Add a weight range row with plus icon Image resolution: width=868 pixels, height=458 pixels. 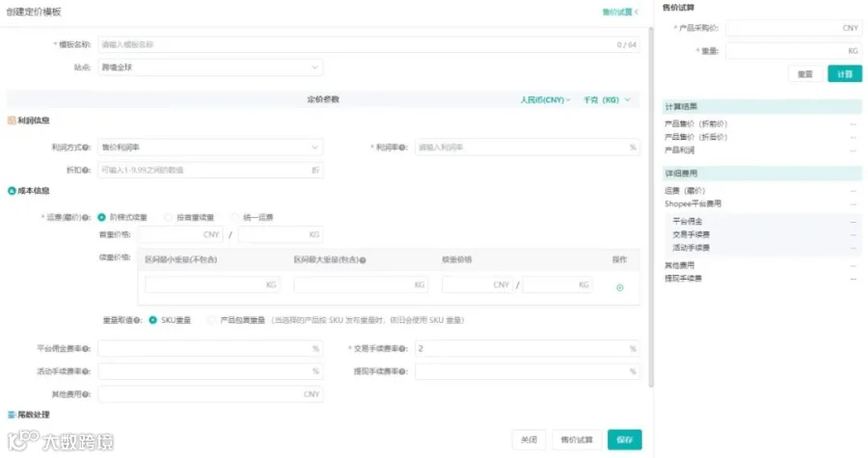620,287
